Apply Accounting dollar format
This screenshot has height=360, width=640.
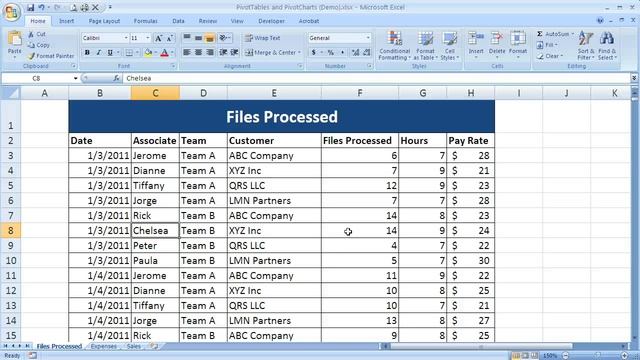pos(313,53)
